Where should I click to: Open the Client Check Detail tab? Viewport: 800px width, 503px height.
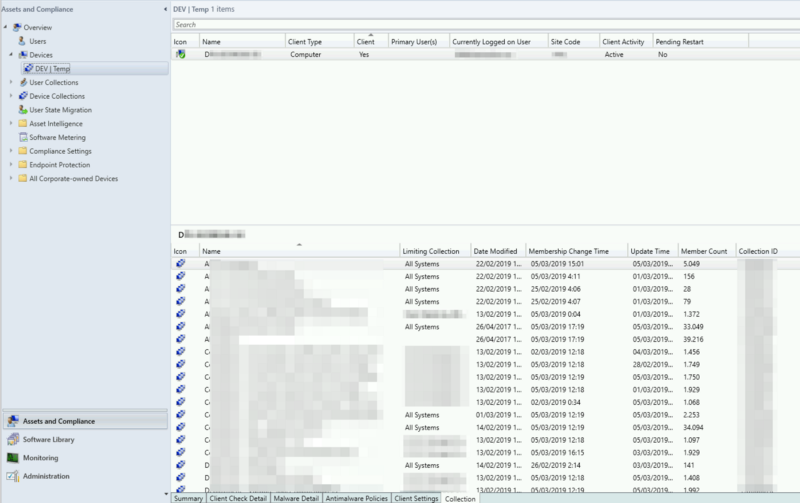pos(238,498)
